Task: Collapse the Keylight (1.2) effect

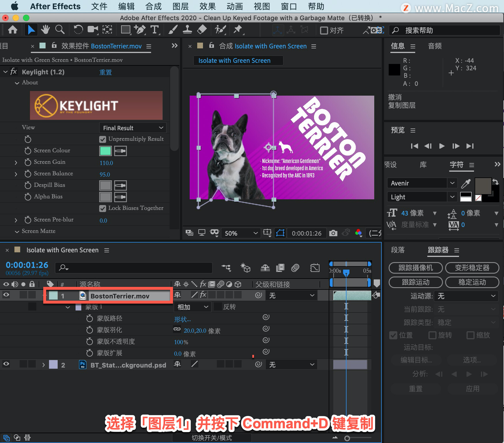Action: click(5, 72)
